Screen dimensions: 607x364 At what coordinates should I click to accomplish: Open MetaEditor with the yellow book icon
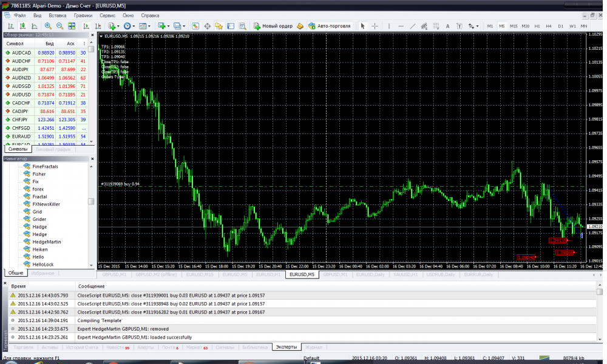[300, 26]
